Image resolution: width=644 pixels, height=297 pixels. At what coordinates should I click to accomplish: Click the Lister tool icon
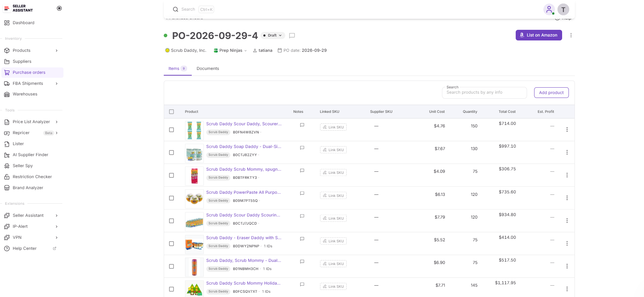pos(7,144)
